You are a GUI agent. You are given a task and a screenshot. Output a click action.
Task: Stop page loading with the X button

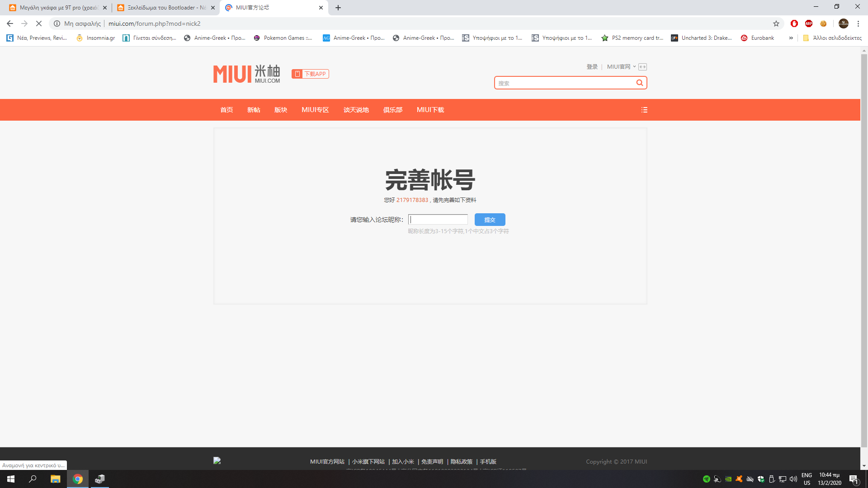(x=39, y=23)
